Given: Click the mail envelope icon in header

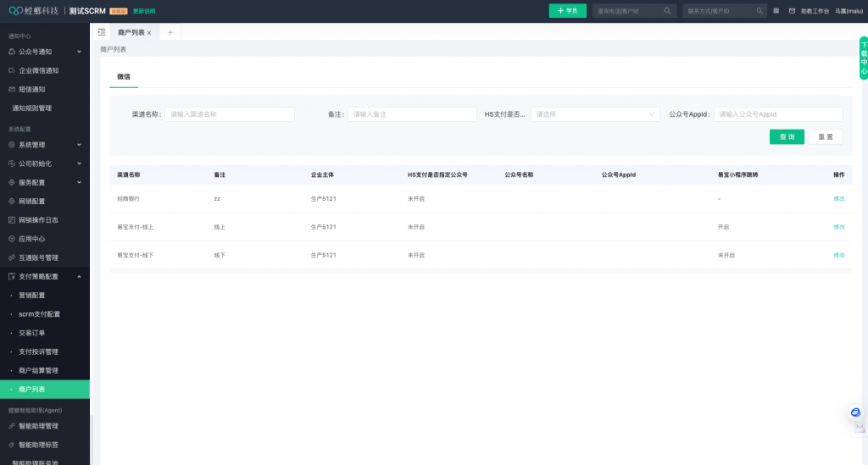Looking at the screenshot, I should 792,11.
